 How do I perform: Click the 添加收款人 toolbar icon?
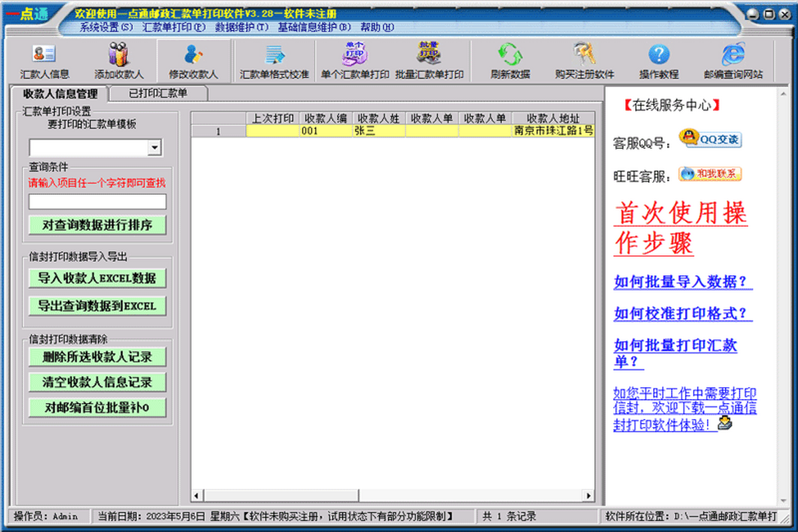119,61
